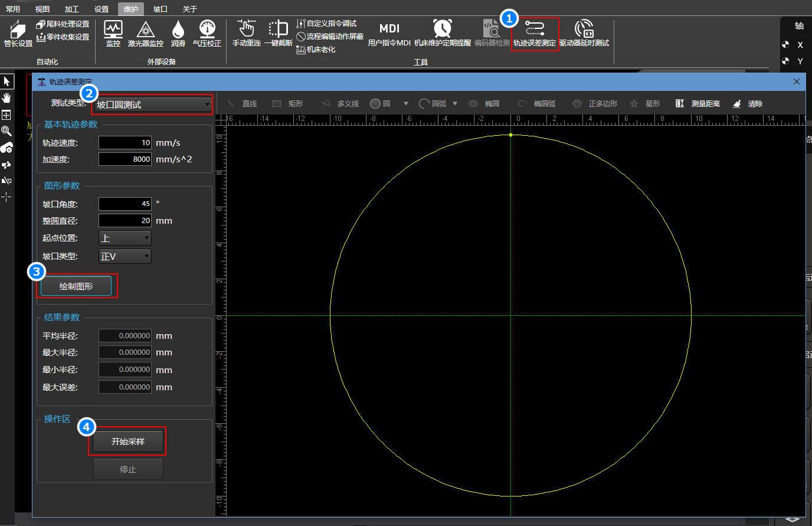Close the 轨迹误差测定 dialog
Viewport: 812px width, 526px height.
pyautogui.click(x=797, y=81)
